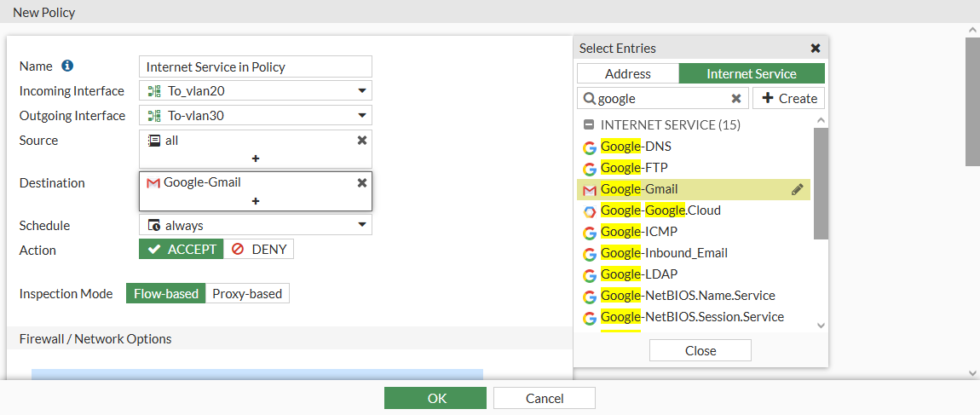Expand the Schedule dropdown
This screenshot has height=415, width=980.
[x=361, y=225]
